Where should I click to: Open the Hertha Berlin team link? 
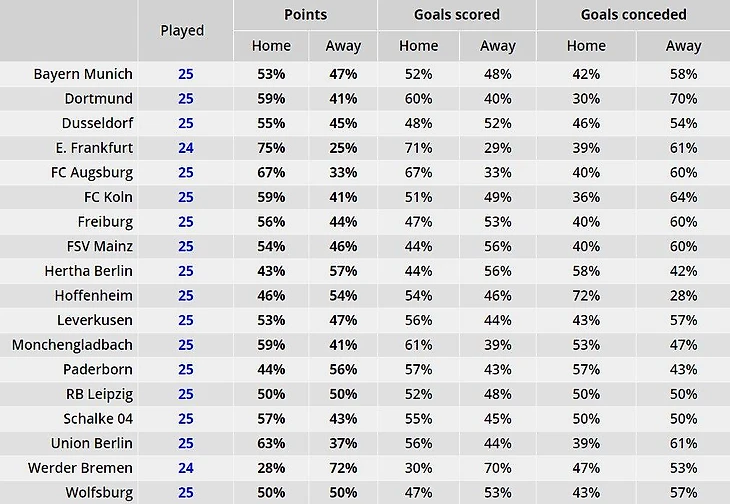tap(88, 271)
